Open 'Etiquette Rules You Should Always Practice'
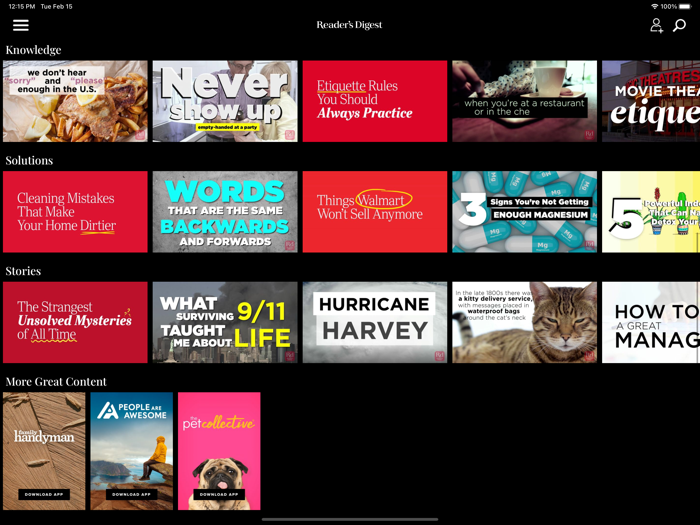 (x=375, y=101)
